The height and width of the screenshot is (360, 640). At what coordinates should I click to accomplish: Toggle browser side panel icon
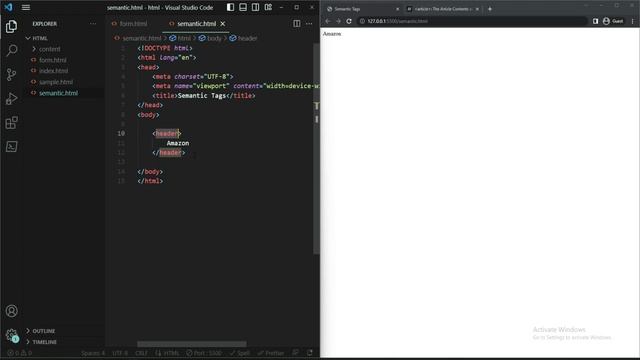pos(596,21)
